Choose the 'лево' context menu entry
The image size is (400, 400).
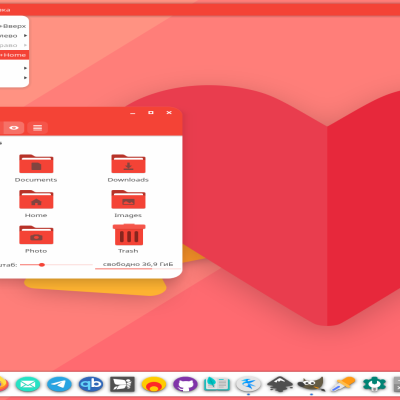click(x=13, y=35)
